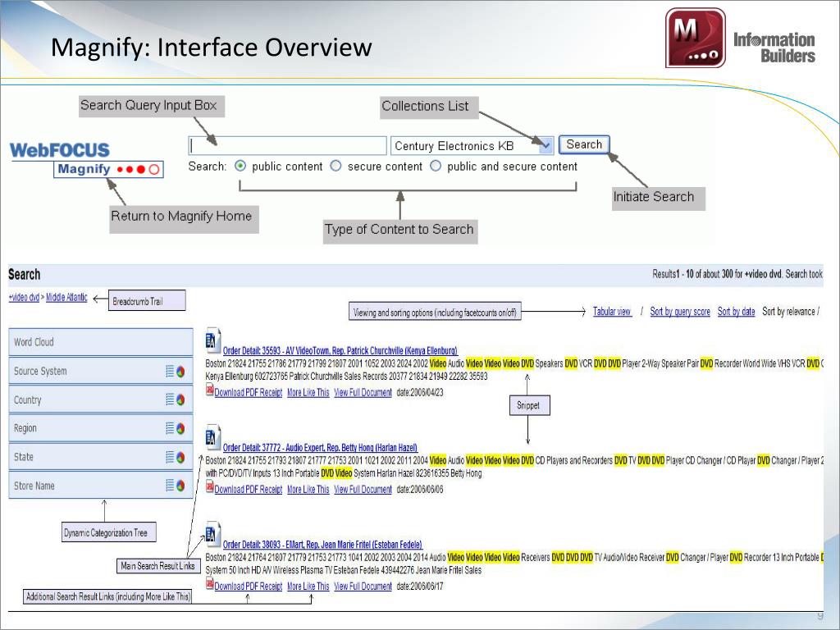Click the Sort by relevance text
The height and width of the screenshot is (630, 840).
tap(788, 312)
